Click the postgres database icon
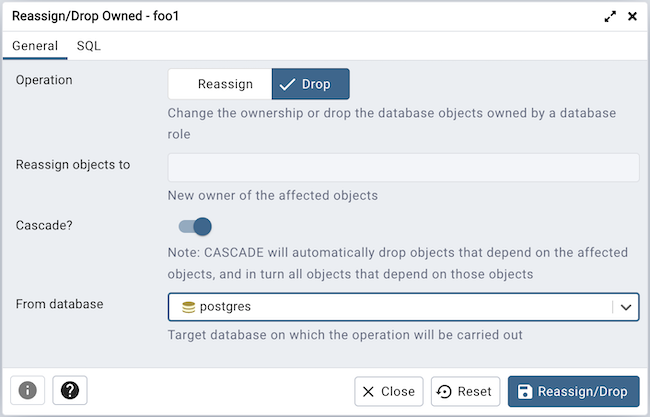Viewport: 650px width, 417px height. [x=187, y=307]
